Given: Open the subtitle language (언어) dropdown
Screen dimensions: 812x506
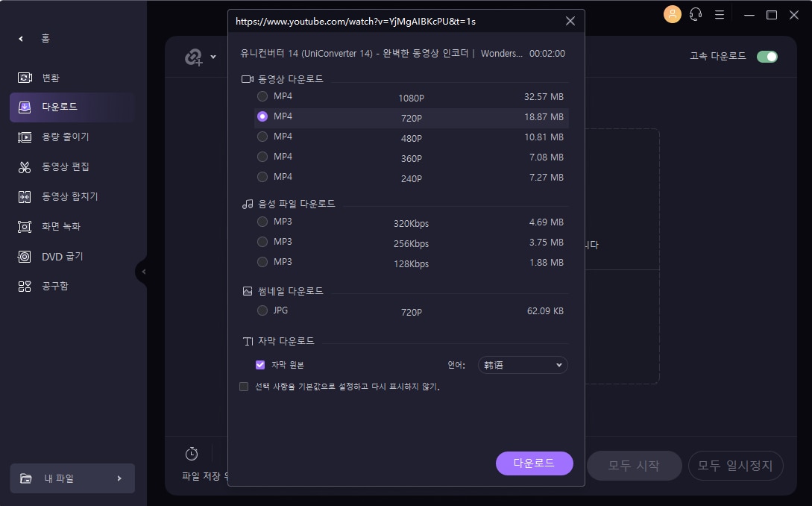Looking at the screenshot, I should pyautogui.click(x=523, y=365).
